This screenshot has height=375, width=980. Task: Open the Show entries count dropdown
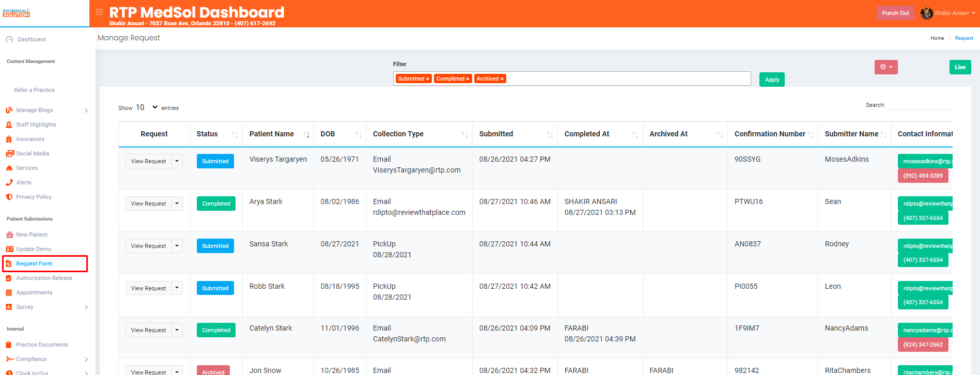pos(147,107)
